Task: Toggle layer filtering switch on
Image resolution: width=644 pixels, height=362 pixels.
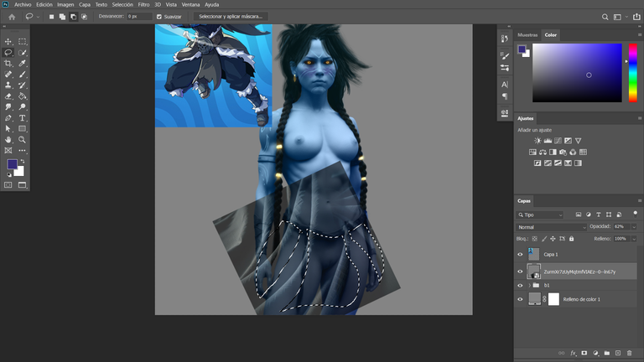Action: tap(635, 214)
